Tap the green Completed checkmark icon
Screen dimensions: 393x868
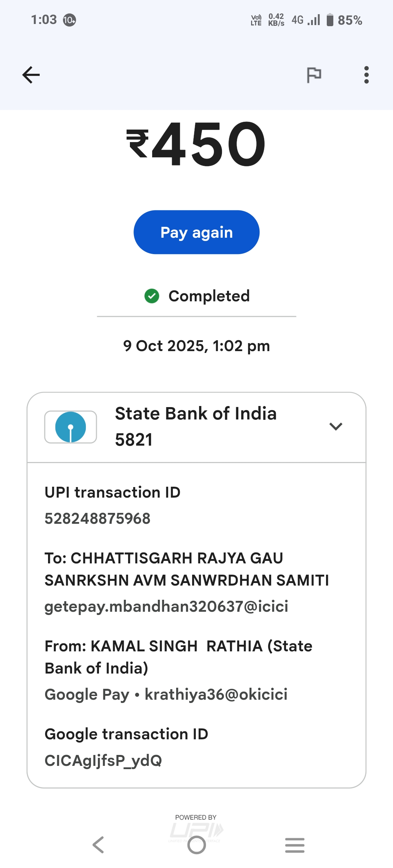point(152,296)
